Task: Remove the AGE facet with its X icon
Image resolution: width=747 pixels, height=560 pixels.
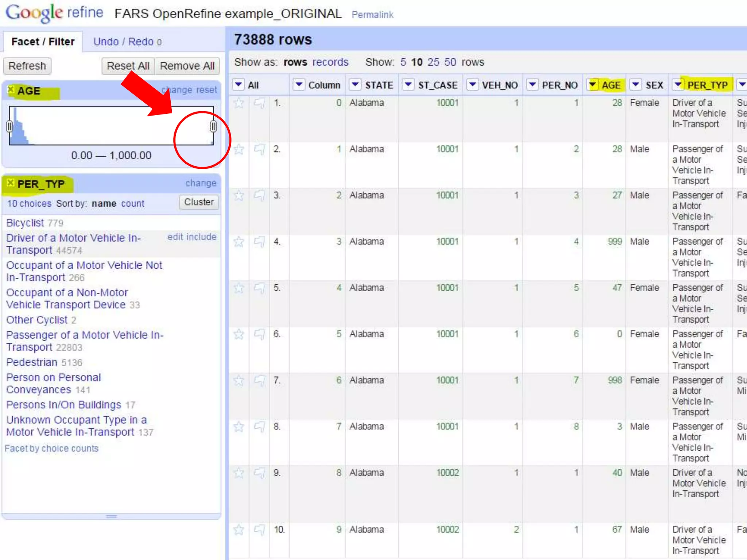Action: (11, 90)
